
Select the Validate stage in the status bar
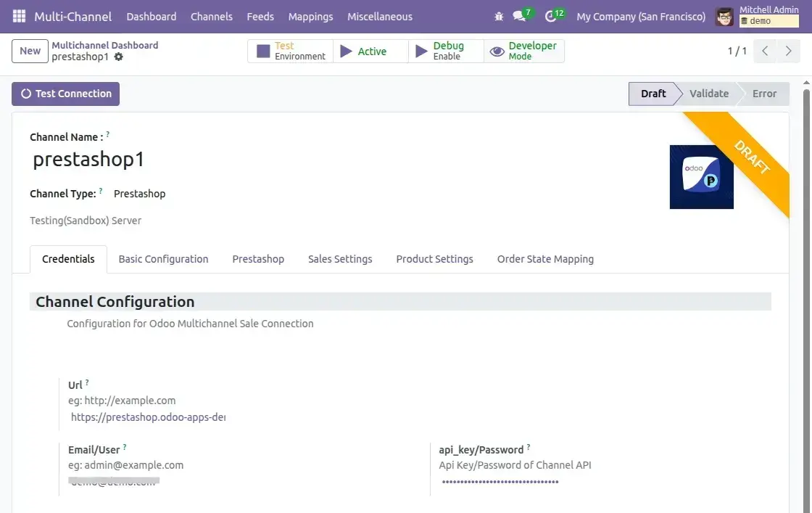[x=708, y=94]
